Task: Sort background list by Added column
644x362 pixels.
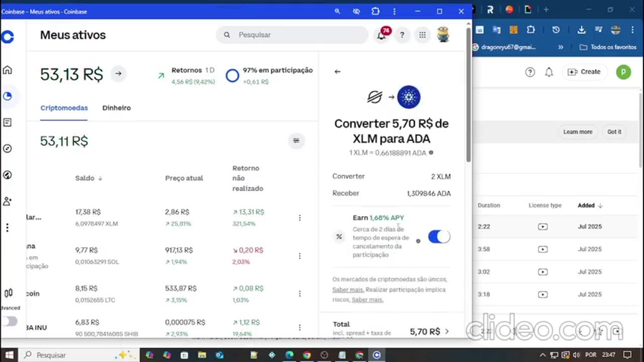Action: (590, 205)
